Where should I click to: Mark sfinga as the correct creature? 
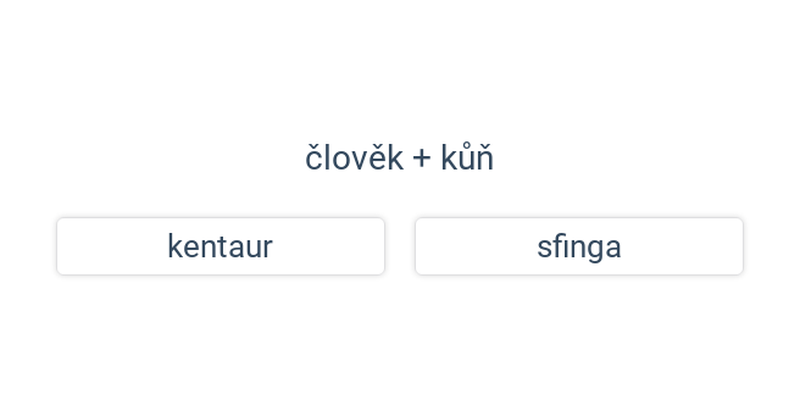coord(579,246)
